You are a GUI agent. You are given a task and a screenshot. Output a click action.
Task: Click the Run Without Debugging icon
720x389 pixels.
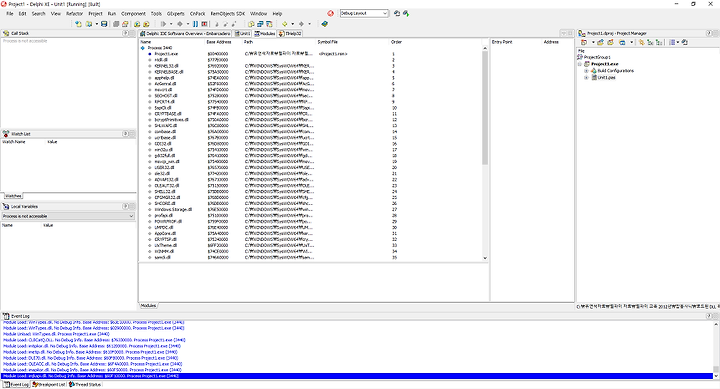180,24
